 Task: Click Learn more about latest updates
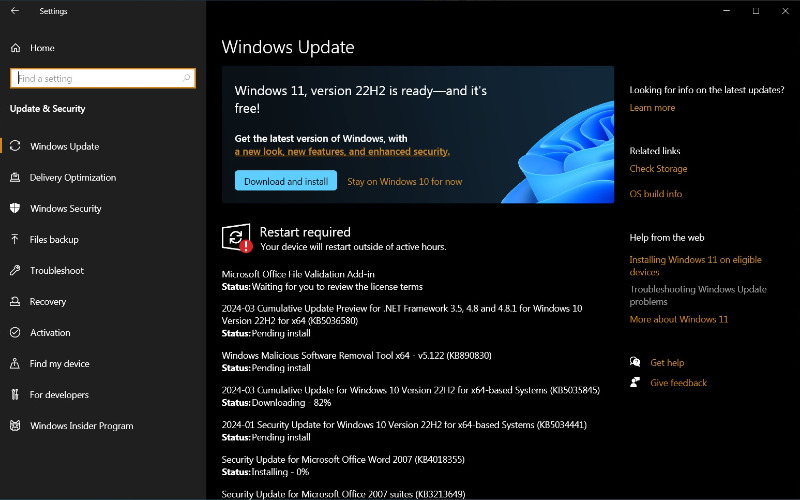[652, 108]
